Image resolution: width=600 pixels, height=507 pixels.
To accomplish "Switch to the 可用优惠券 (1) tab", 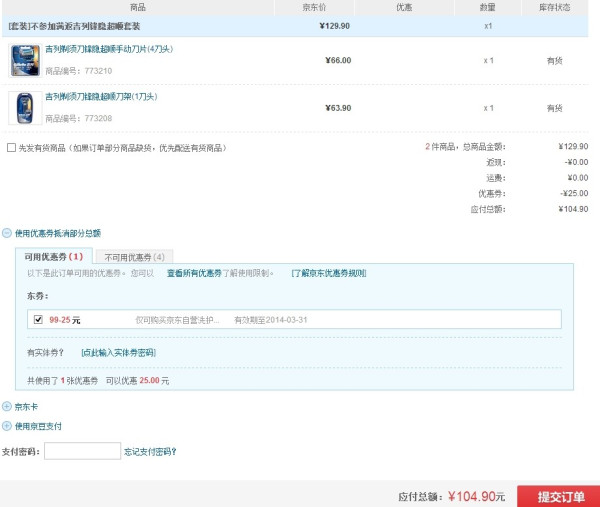I will tap(54, 256).
